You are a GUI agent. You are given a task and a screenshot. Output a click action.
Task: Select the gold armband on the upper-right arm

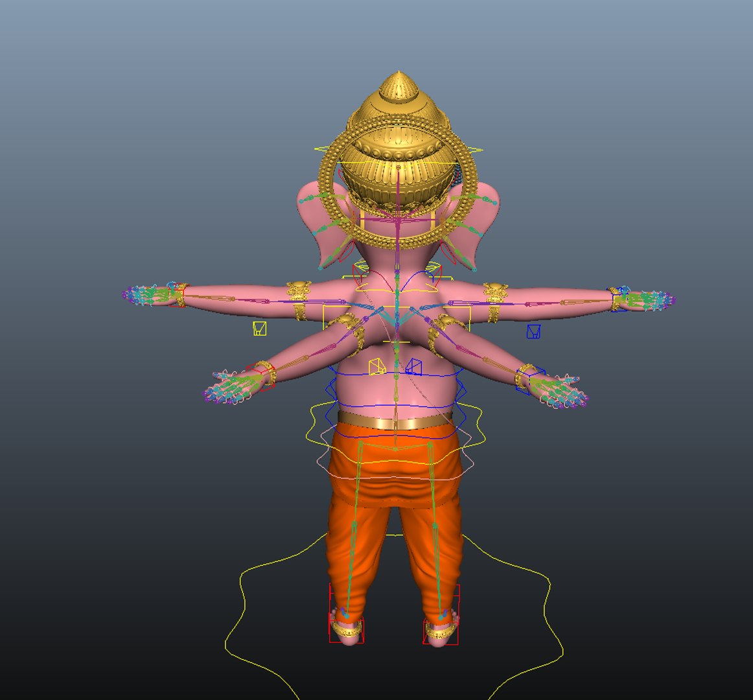point(495,302)
